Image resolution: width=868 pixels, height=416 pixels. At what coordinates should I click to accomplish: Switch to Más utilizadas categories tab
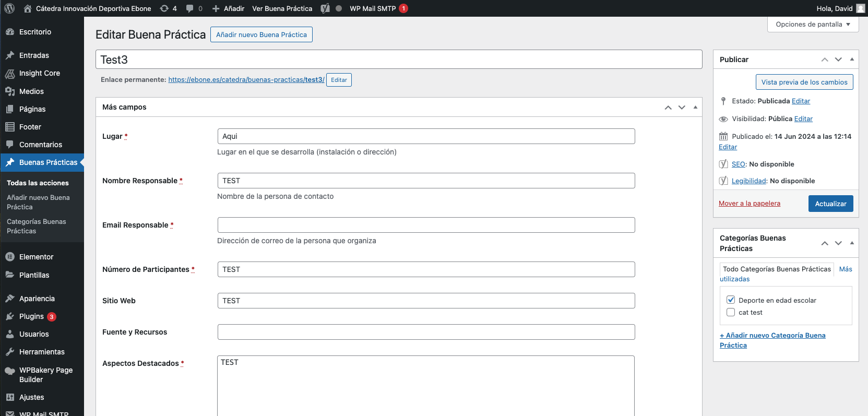point(845,269)
